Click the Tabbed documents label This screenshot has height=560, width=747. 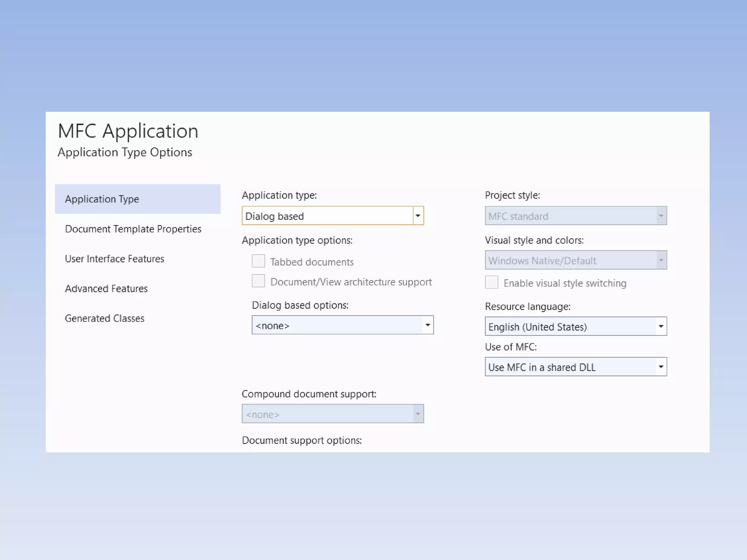[x=312, y=262]
